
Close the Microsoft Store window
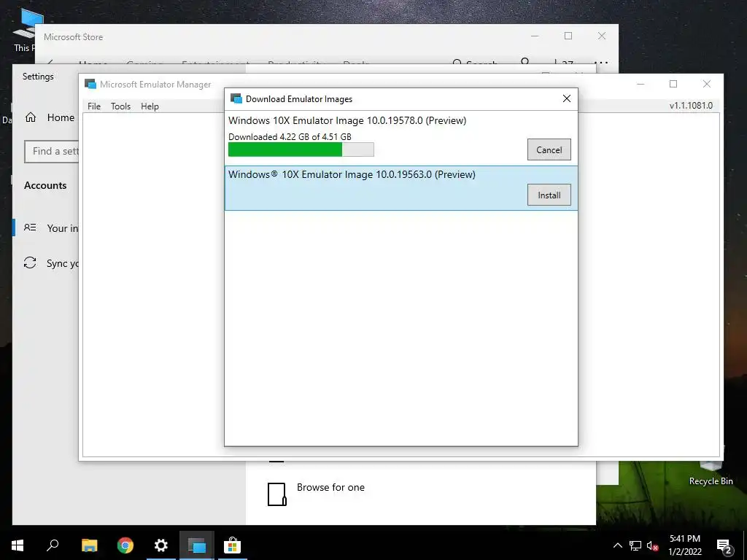pyautogui.click(x=602, y=36)
